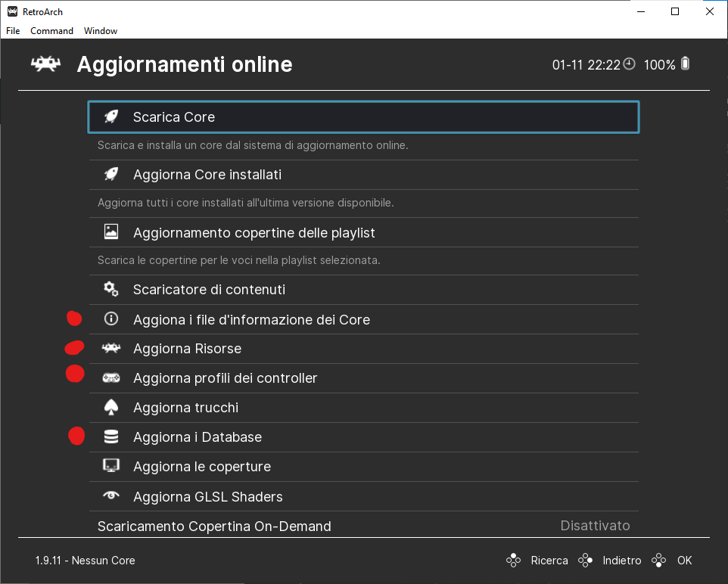Click description 'Scarica e installa un core'
This screenshot has height=584, width=728.
click(253, 145)
